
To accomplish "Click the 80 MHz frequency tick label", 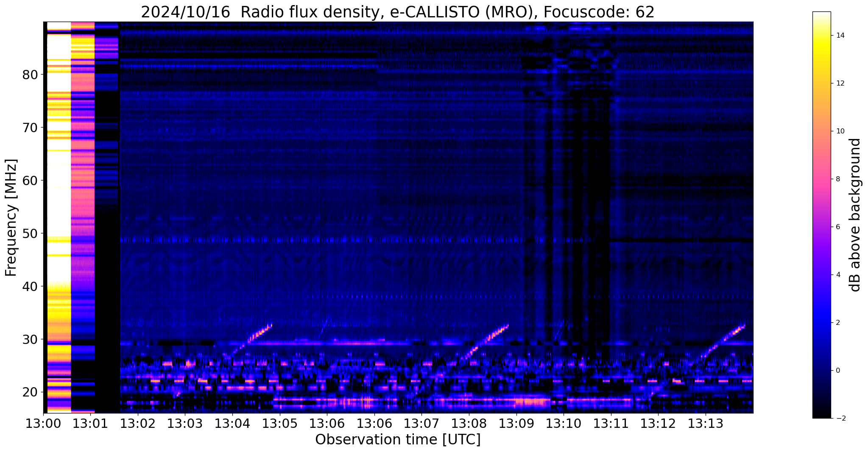I will [x=30, y=75].
